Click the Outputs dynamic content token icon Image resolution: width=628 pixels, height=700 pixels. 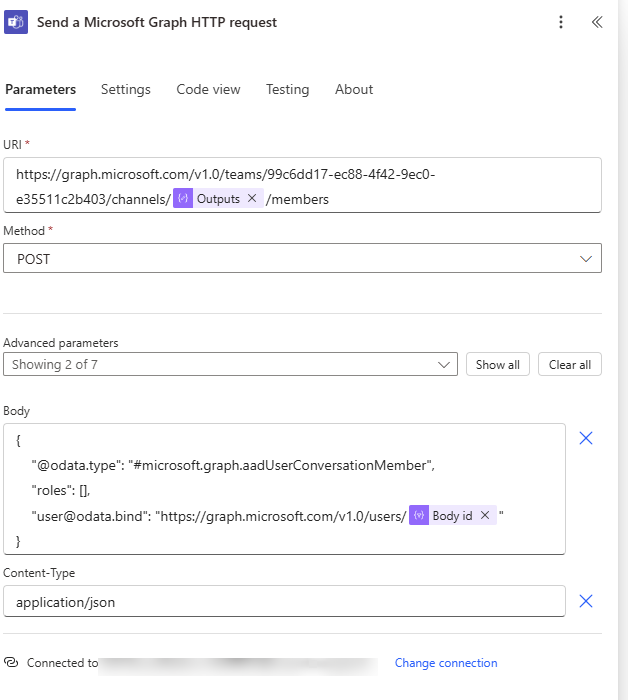pyautogui.click(x=183, y=199)
